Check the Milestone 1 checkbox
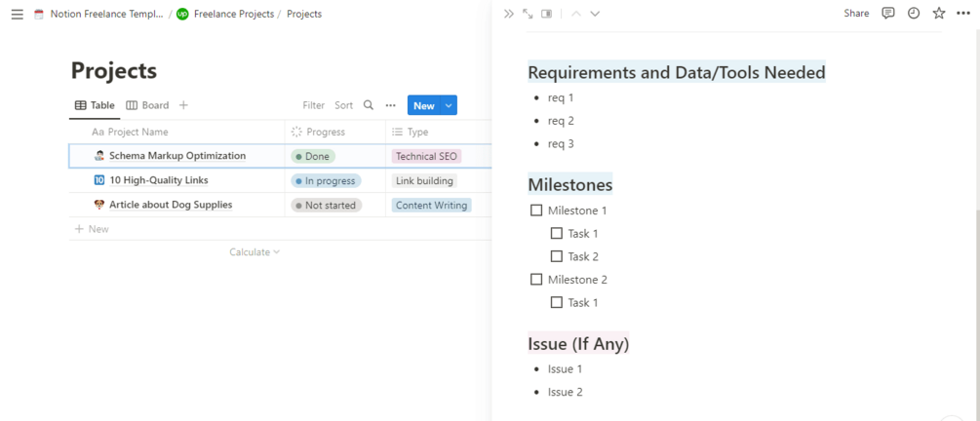Viewport: 980px width, 421px height. coord(536,210)
